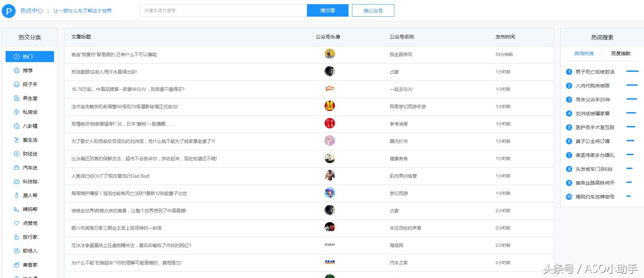The height and width of the screenshot is (278, 644).
Task: Select the 热门 category
Action: tap(30, 57)
